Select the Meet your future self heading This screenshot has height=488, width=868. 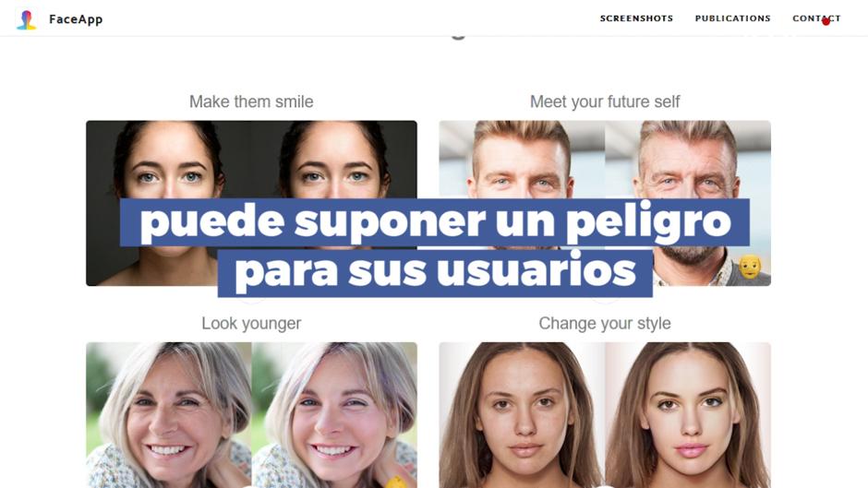coord(605,101)
